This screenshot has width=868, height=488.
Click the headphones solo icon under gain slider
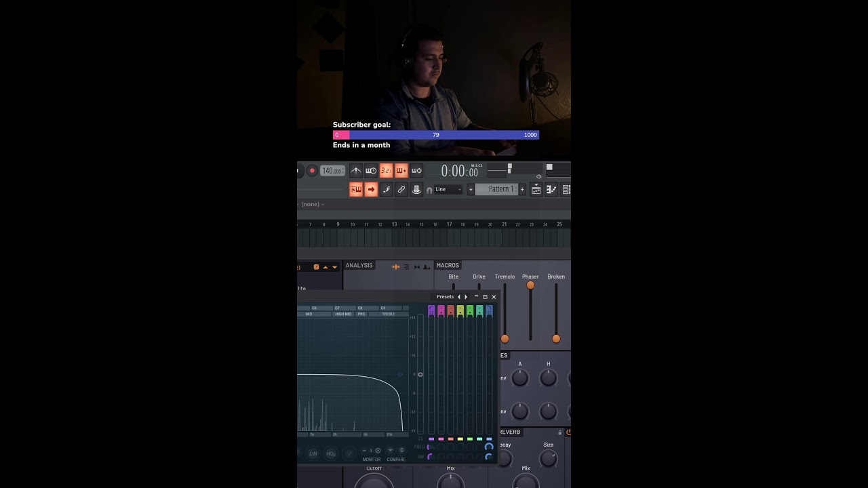[420, 439]
